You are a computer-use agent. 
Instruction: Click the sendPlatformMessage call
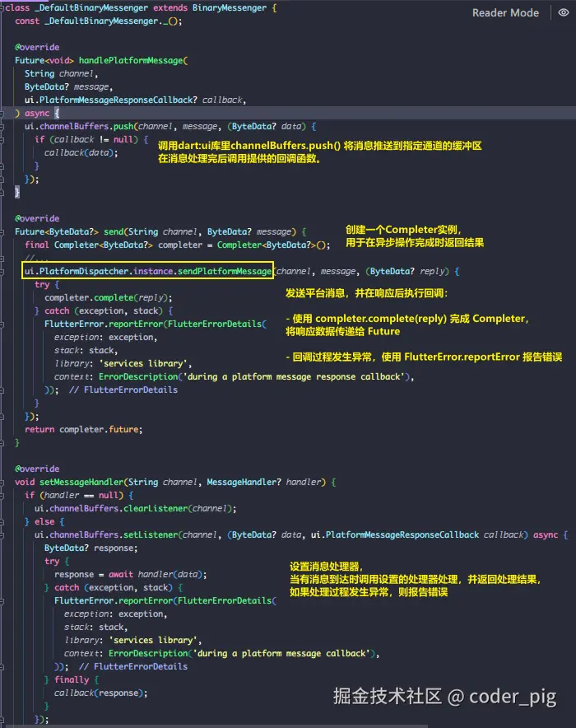(225, 271)
